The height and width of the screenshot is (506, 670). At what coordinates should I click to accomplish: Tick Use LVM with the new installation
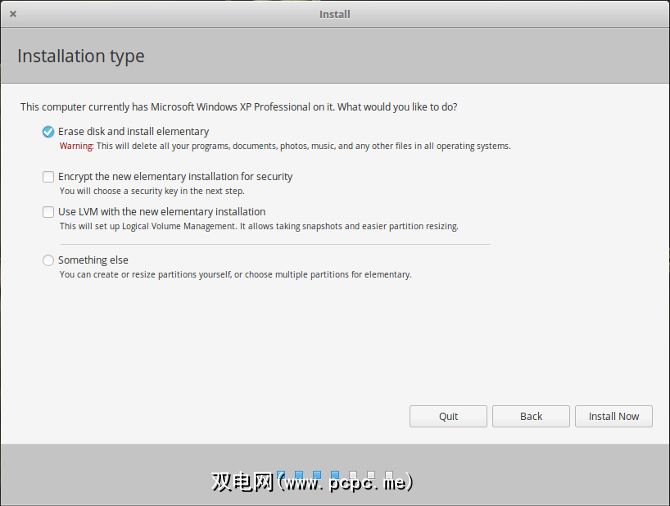[48, 212]
